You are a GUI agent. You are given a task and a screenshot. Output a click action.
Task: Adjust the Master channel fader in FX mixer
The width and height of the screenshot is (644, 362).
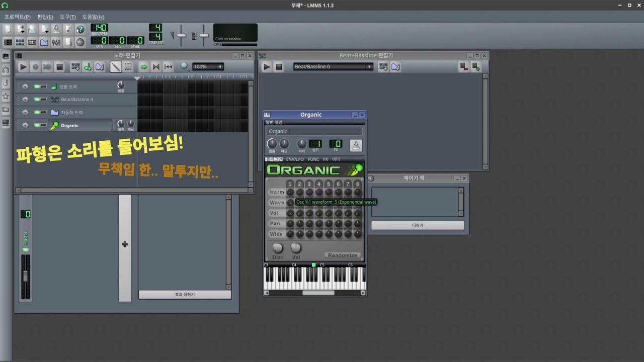[25, 276]
